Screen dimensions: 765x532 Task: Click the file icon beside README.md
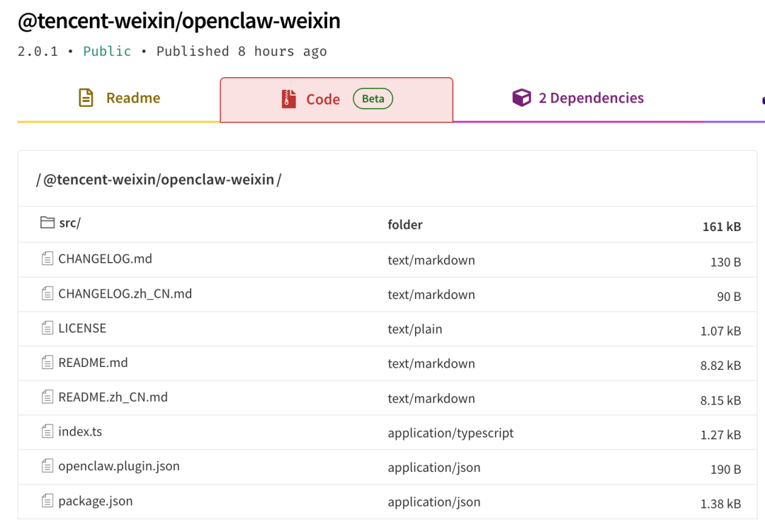point(47,362)
